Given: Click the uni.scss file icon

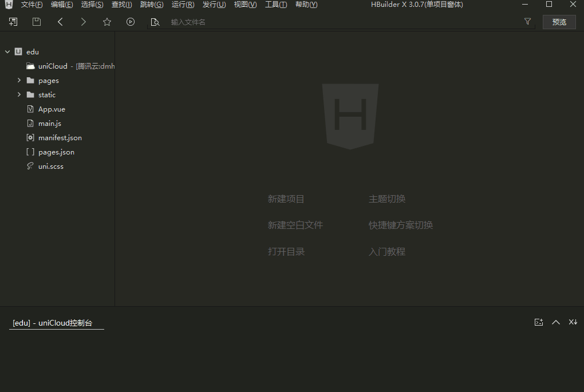Looking at the screenshot, I should pos(30,166).
